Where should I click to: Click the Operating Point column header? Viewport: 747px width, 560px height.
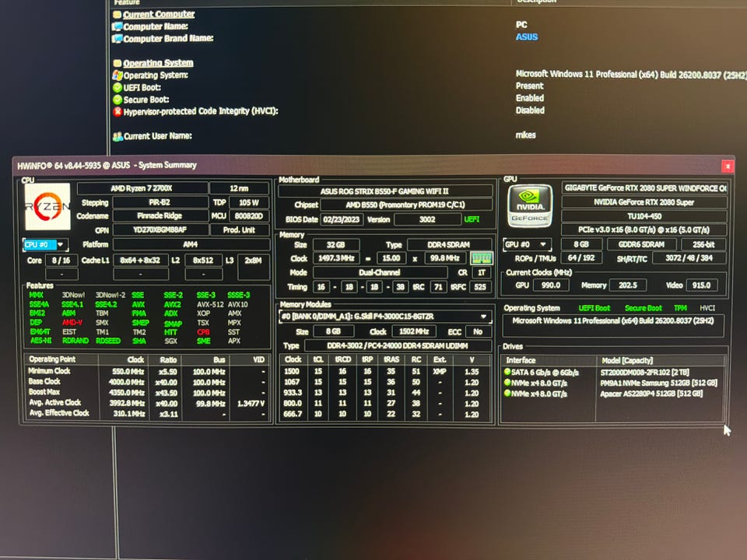tap(61, 359)
